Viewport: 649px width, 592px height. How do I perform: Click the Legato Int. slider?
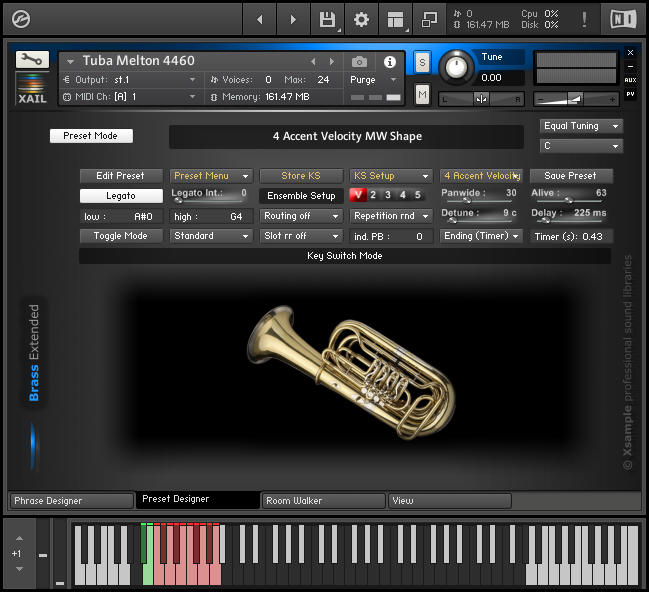pyautogui.click(x=209, y=201)
